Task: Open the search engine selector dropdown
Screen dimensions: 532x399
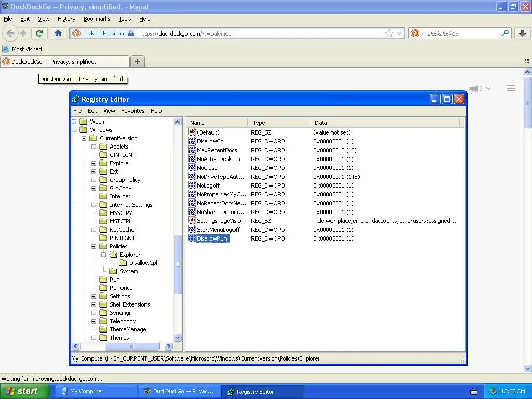Action: pyautogui.click(x=422, y=33)
